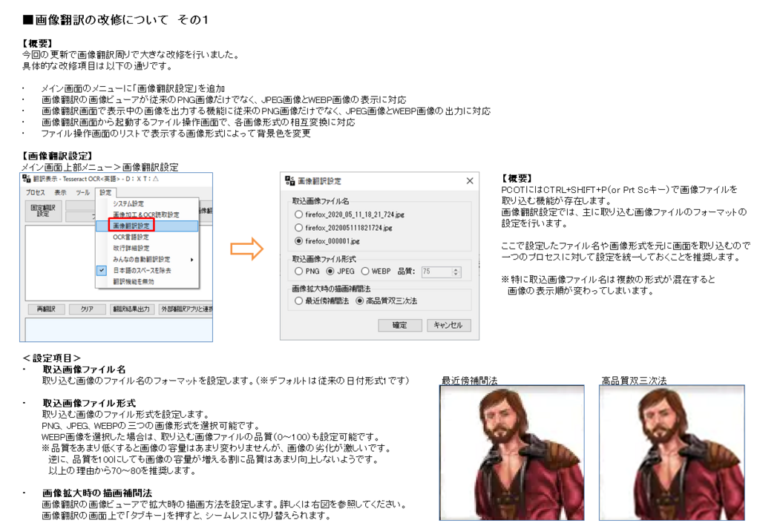Viewport: 760px width, 532px height.
Task: Click the 翻訳機能を無効 menu entry
Action: [x=134, y=281]
